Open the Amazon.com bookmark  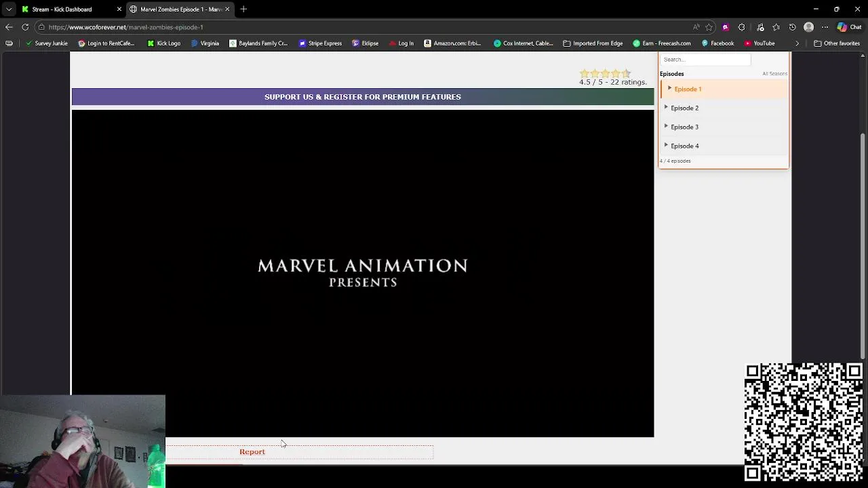point(452,43)
